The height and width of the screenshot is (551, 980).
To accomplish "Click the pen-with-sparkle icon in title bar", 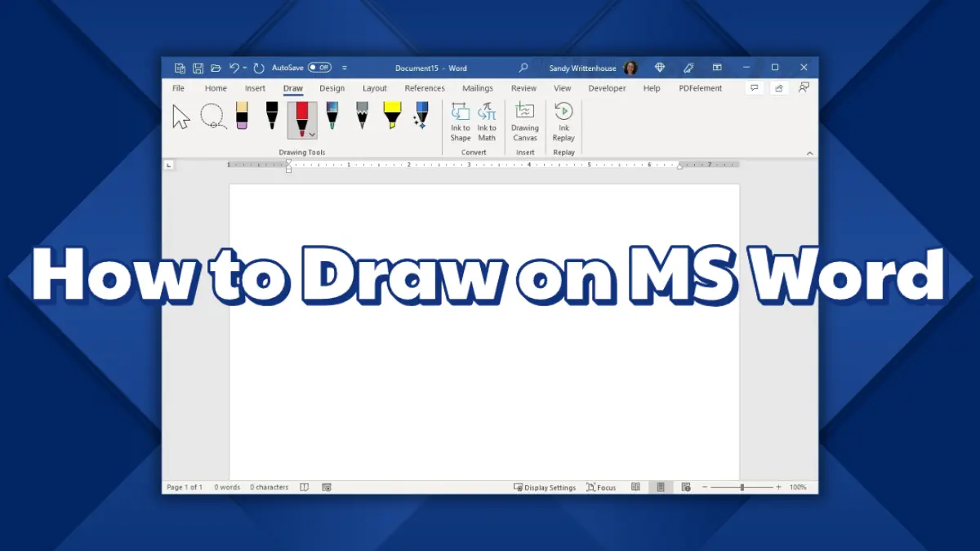I will click(x=688, y=68).
